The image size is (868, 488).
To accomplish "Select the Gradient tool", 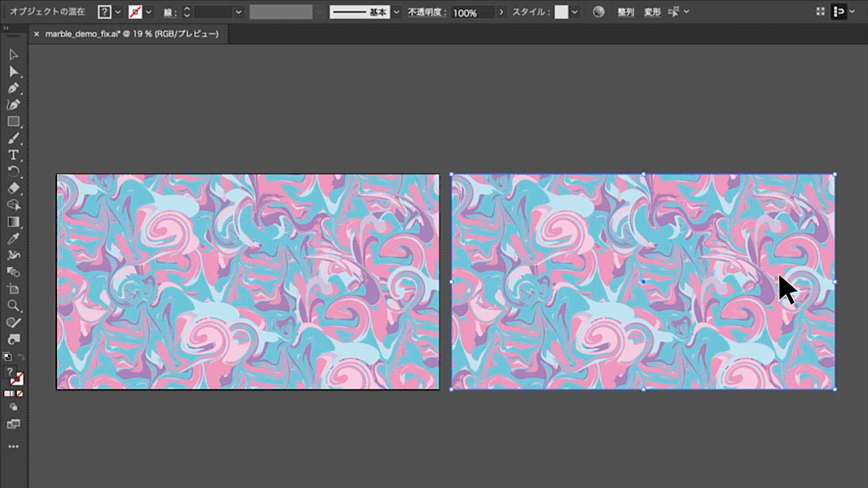I will (13, 222).
